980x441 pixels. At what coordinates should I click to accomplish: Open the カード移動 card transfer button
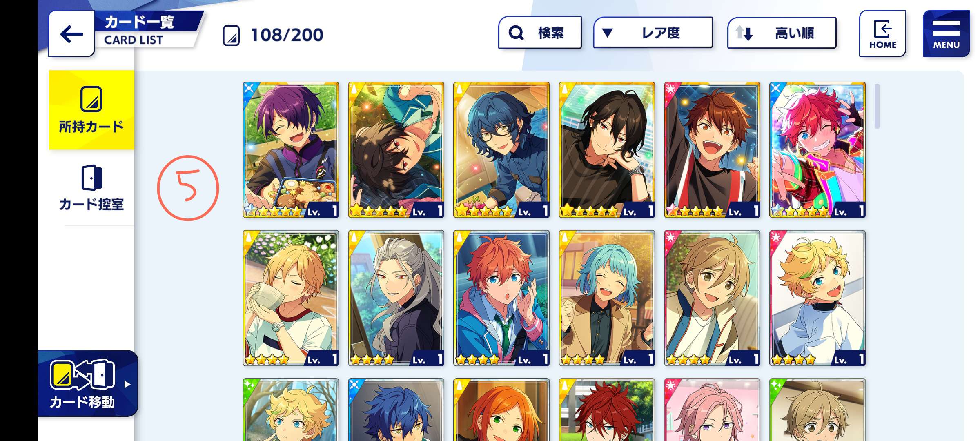click(x=88, y=383)
